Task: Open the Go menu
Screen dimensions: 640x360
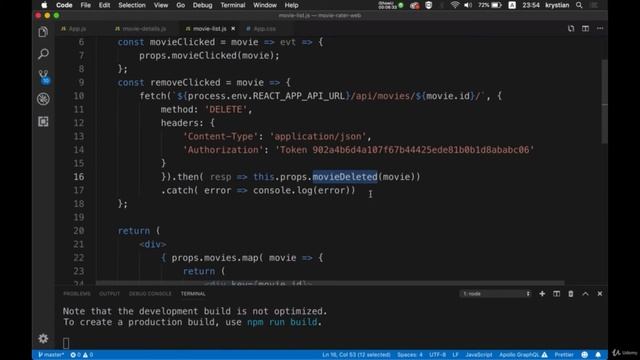Action: pyautogui.click(x=180, y=5)
